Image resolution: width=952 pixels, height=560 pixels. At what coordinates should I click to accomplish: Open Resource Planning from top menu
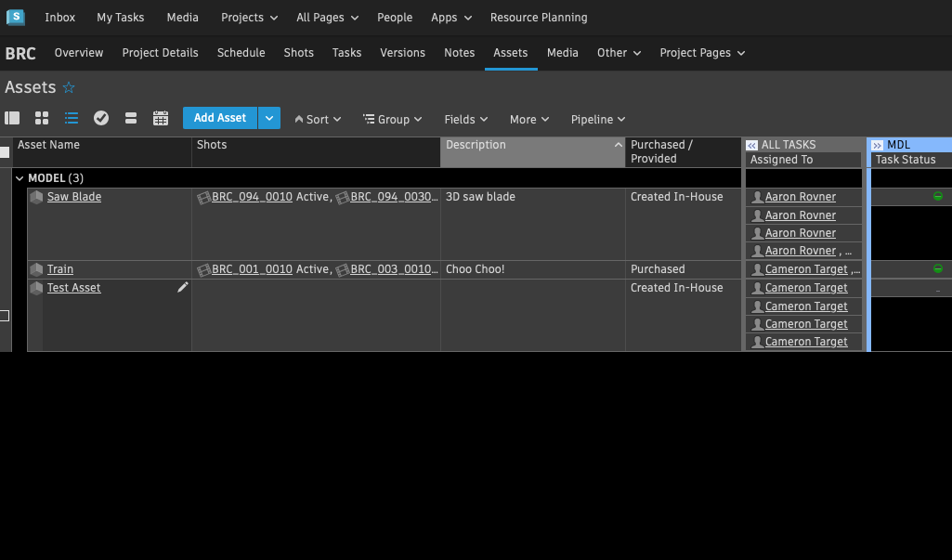click(538, 18)
